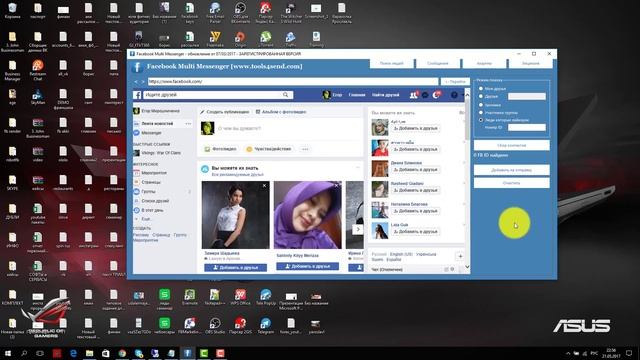This screenshot has width=640, height=360.
Task: Switch to the 'Лицензия' tab
Action: pos(531,63)
